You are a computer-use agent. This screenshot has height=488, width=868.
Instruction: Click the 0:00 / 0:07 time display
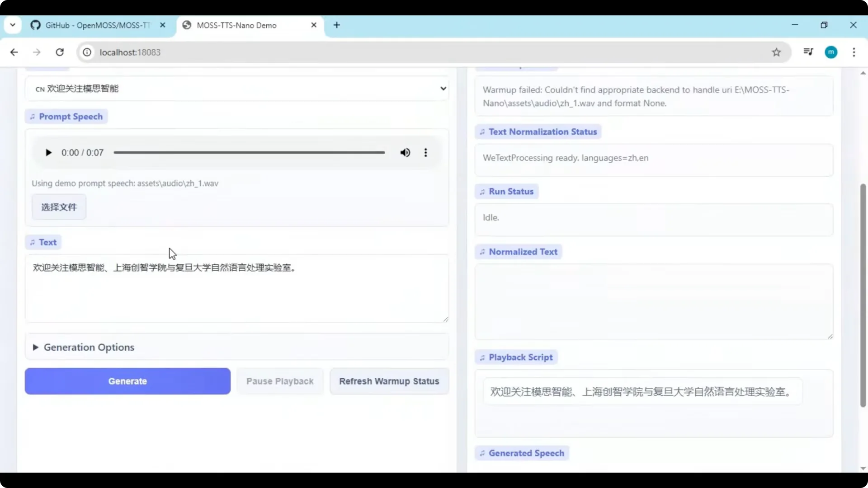[x=82, y=153]
